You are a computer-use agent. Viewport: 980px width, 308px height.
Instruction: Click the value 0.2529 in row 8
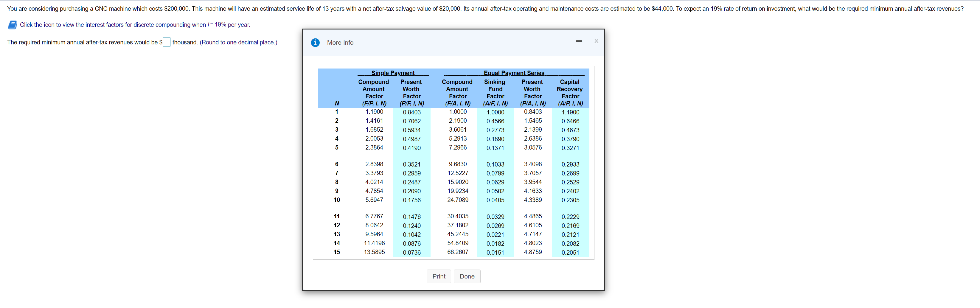click(x=570, y=183)
